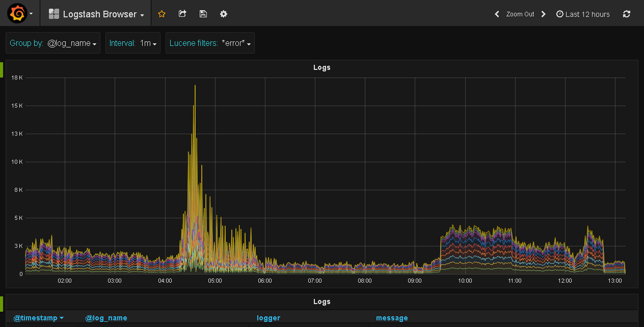The image size is (644, 327).
Task: Sort table by the logger column
Action: (269, 318)
